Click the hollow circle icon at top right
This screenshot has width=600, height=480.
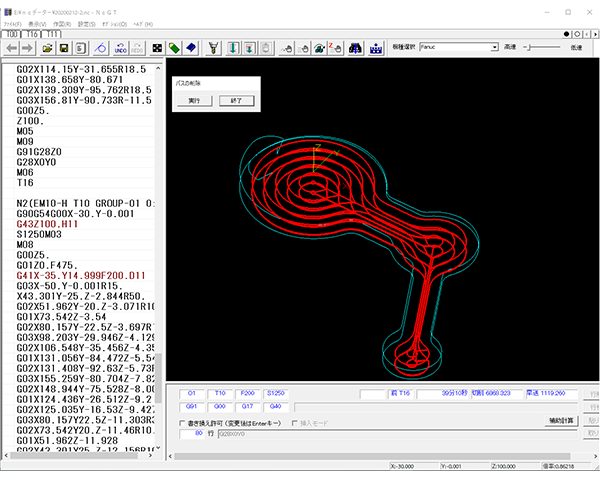coord(577,34)
